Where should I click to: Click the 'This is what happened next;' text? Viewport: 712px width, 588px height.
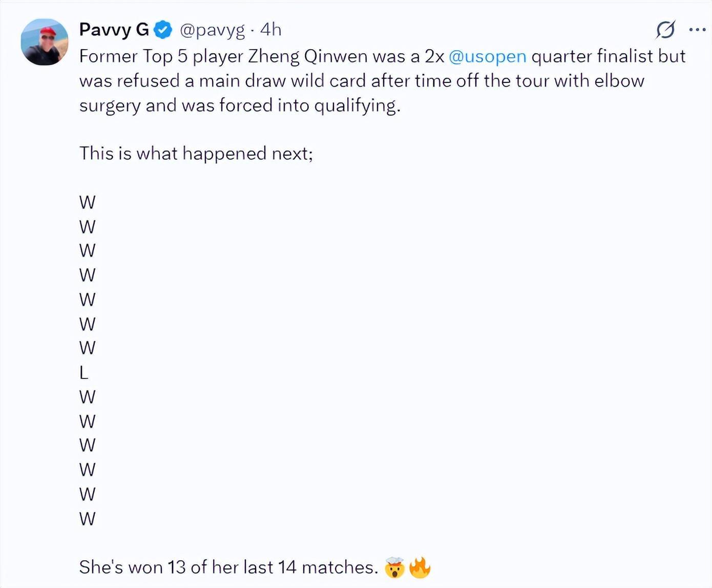(196, 153)
